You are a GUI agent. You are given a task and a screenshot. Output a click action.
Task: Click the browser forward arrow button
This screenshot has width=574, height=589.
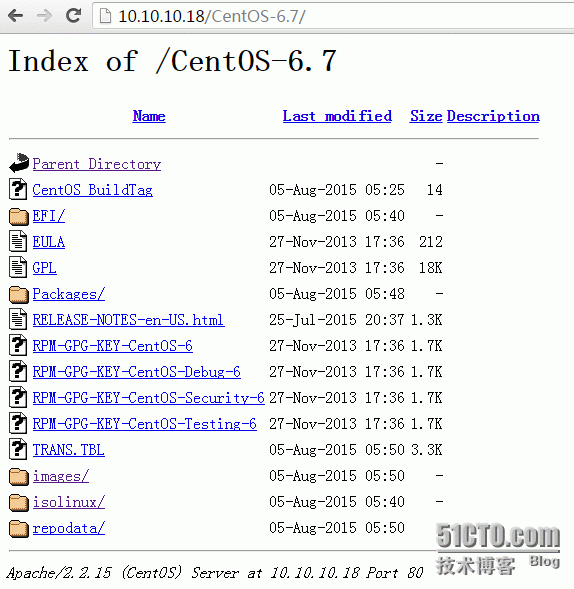[44, 16]
